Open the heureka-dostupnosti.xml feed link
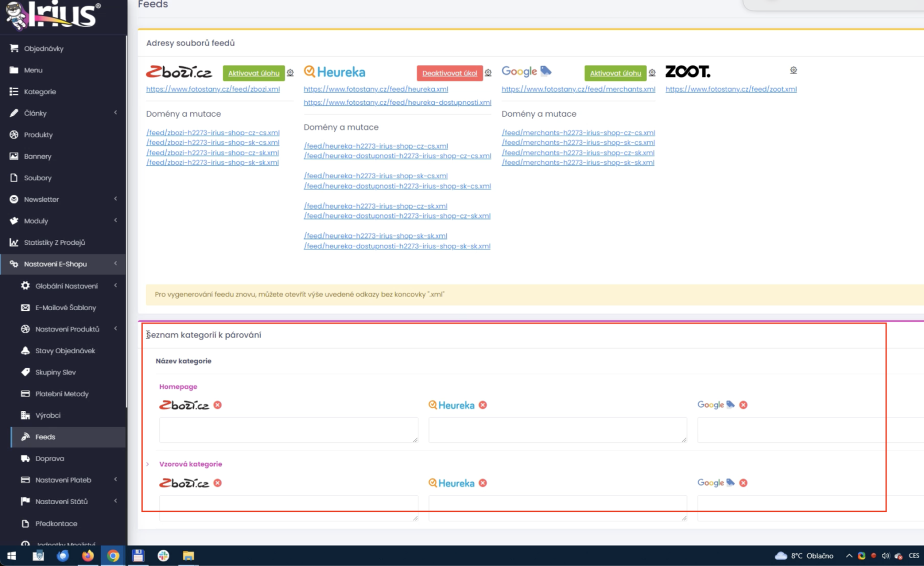 pyautogui.click(x=397, y=102)
